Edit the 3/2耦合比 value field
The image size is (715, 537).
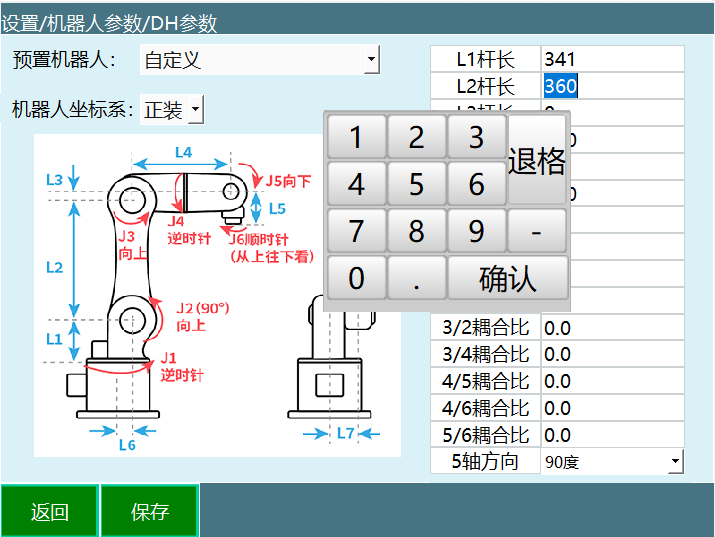[x=611, y=328]
